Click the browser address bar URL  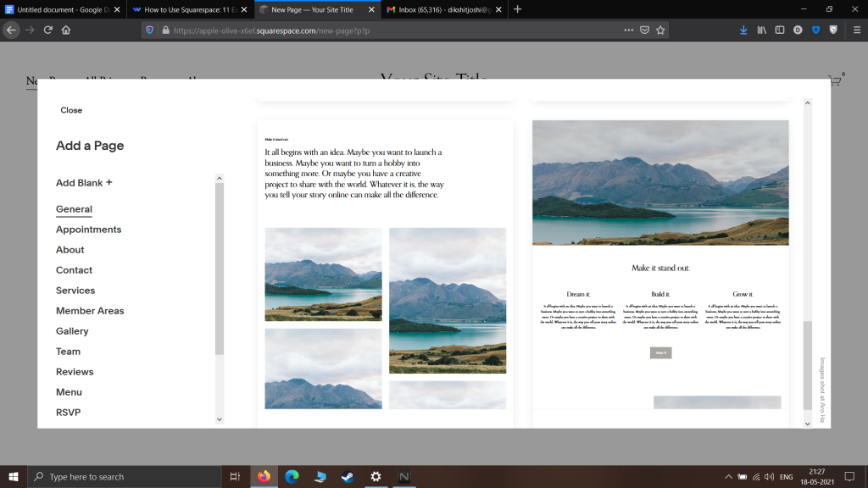pos(271,31)
